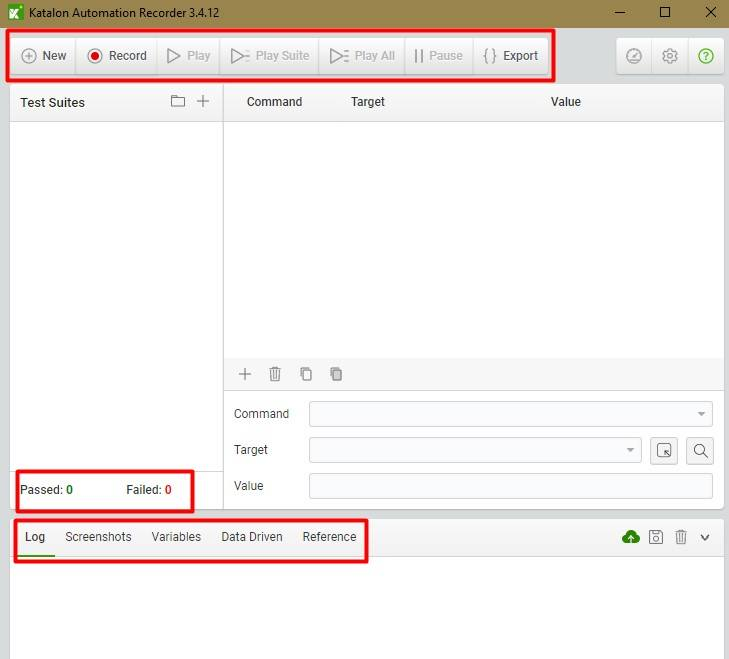729x659 pixels.
Task: Open help with the green question mark icon
Action: (x=706, y=56)
